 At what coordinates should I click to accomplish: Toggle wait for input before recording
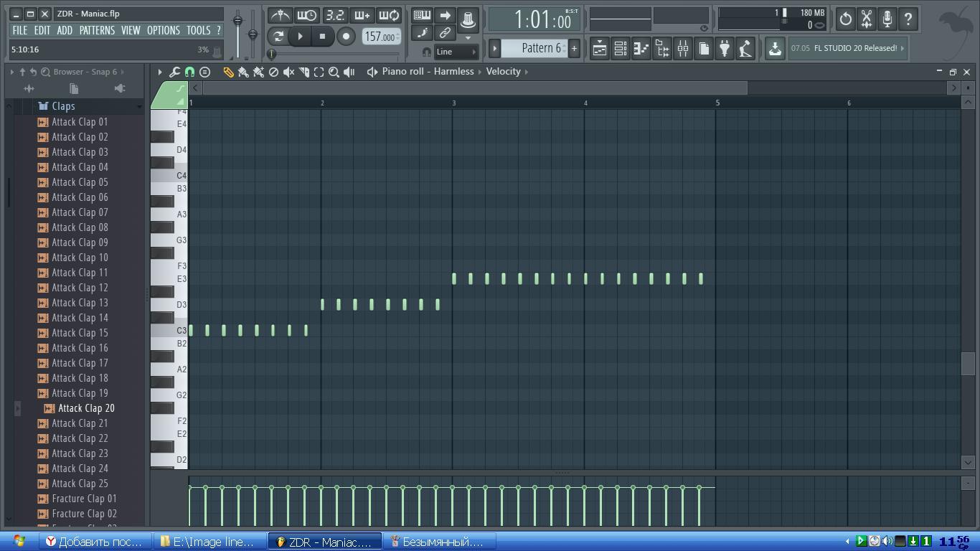pyautogui.click(x=307, y=16)
